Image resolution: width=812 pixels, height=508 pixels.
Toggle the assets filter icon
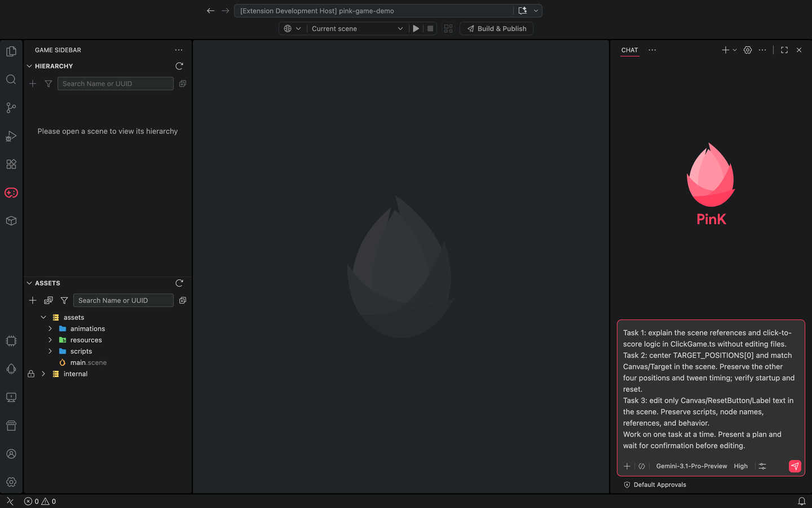click(64, 301)
